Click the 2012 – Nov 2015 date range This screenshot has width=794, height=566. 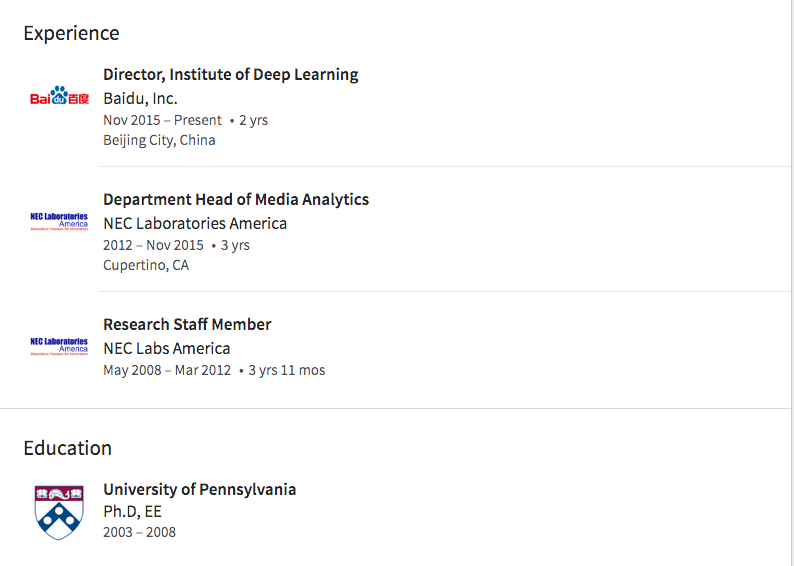pos(153,245)
